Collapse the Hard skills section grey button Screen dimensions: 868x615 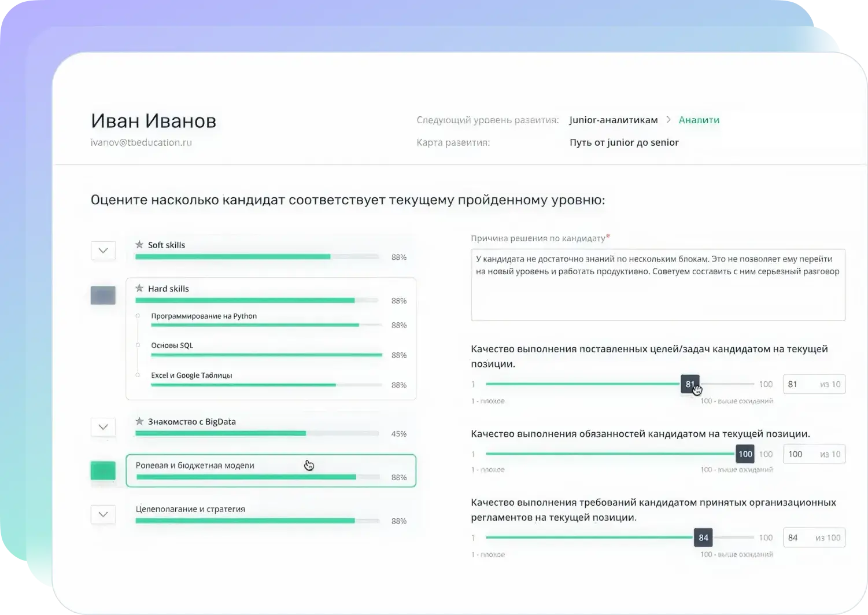(x=103, y=295)
